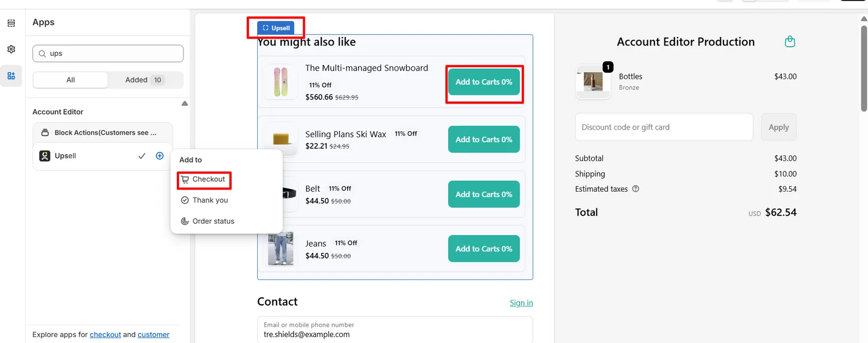Click the Apply discount button

point(778,127)
